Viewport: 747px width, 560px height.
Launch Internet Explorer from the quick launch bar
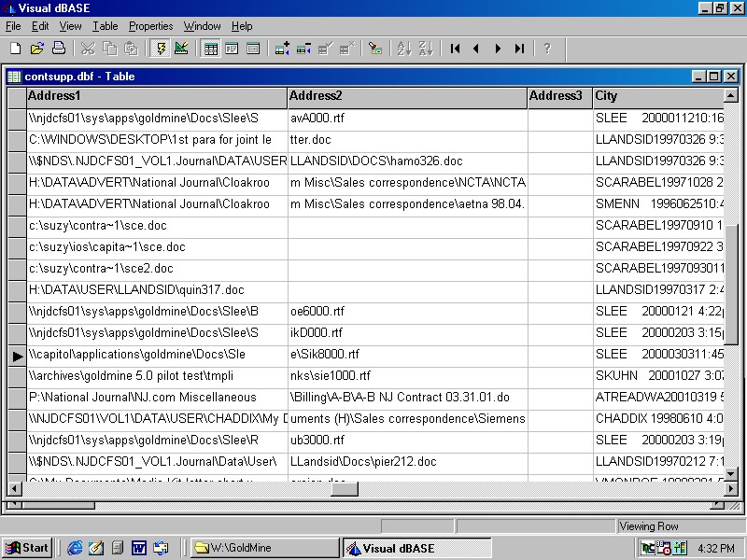click(x=75, y=548)
